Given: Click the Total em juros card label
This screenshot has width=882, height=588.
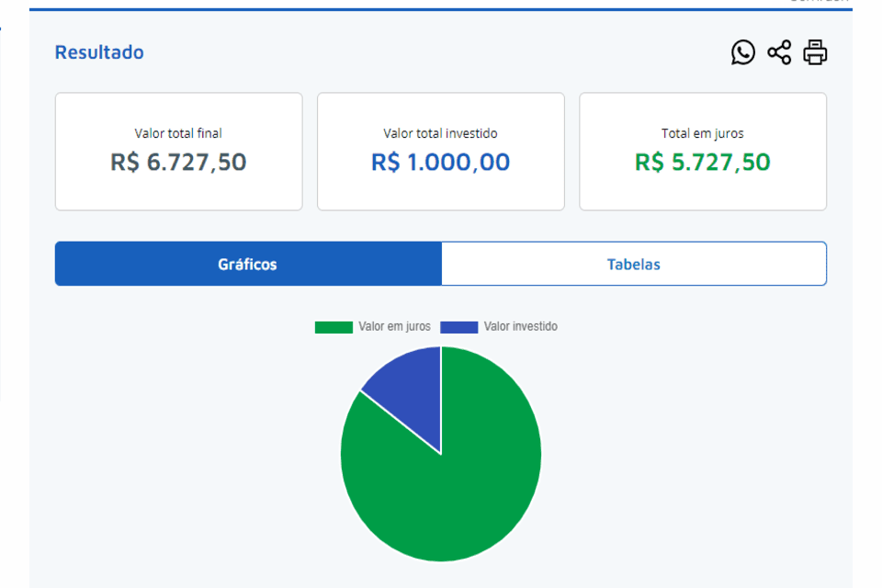Looking at the screenshot, I should pos(702,133).
